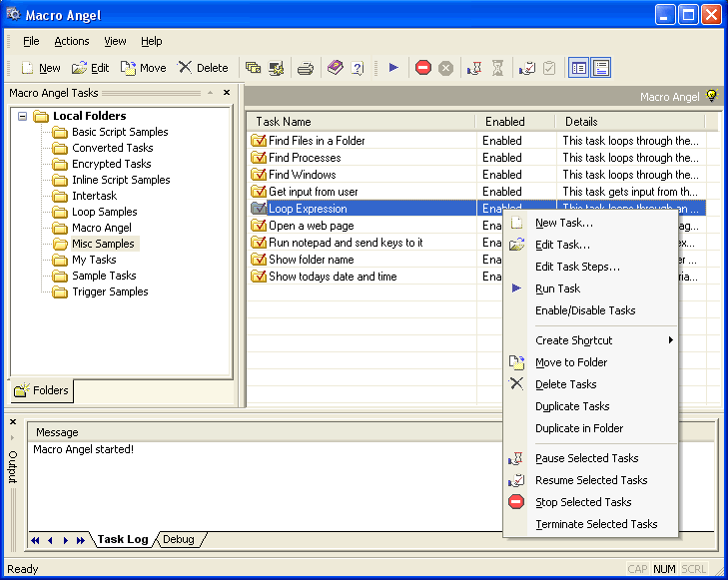Viewport: 728px width, 580px height.
Task: Collapse the Local Folders tree node
Action: tap(22, 116)
